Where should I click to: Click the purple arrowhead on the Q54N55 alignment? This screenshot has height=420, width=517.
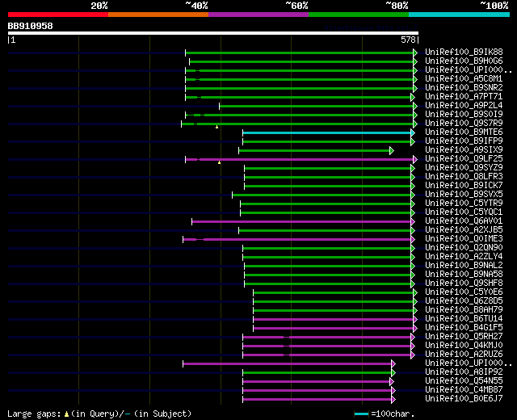(x=392, y=382)
